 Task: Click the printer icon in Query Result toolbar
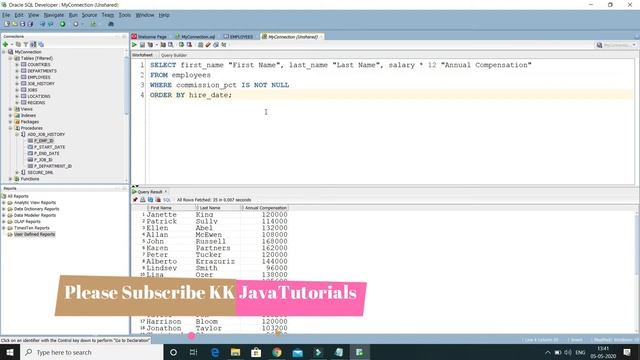tap(143, 200)
